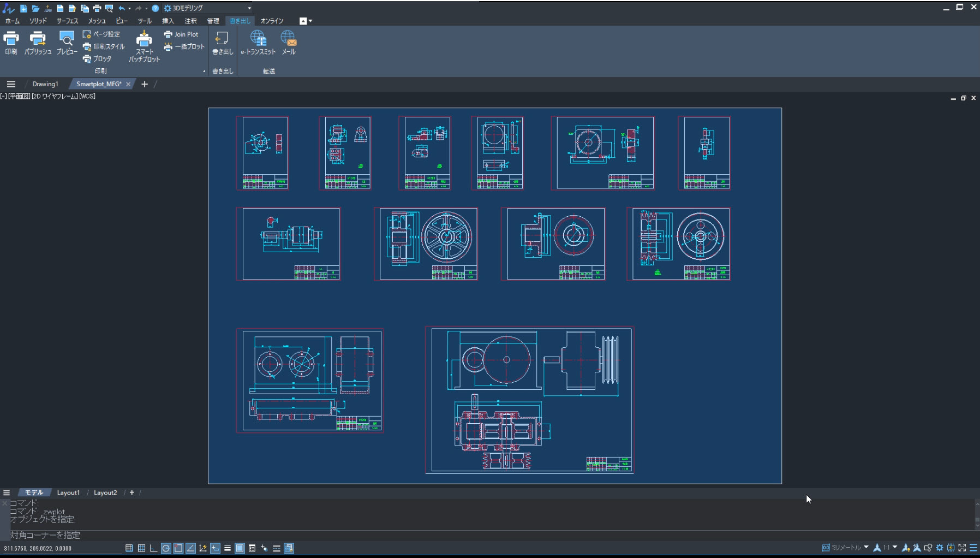Switch to the Layout2 tab

tap(105, 492)
